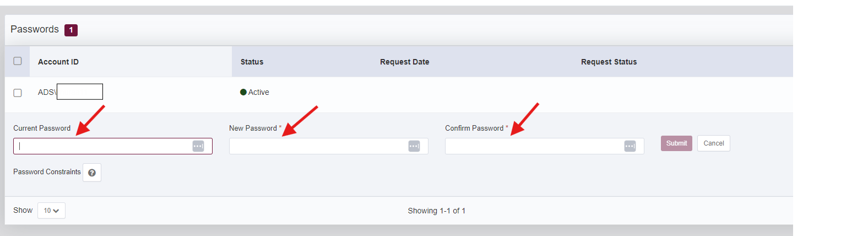Click the password manager icon in Confirm Password
This screenshot has width=868, height=236.
(x=630, y=146)
